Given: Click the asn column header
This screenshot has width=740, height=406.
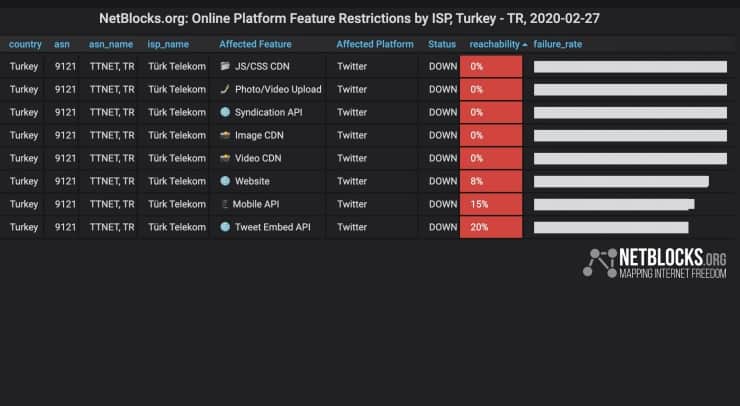Looking at the screenshot, I should (x=62, y=44).
